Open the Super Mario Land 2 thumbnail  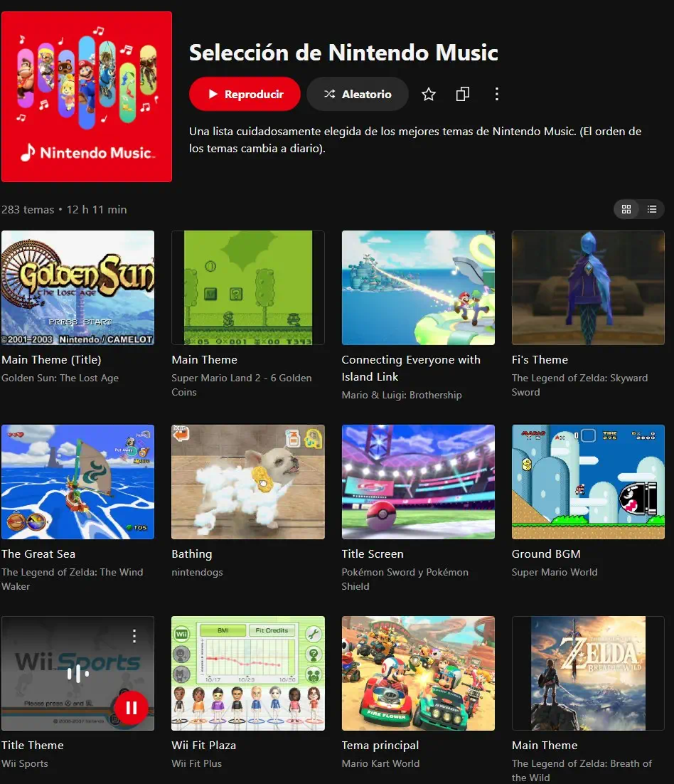click(248, 287)
